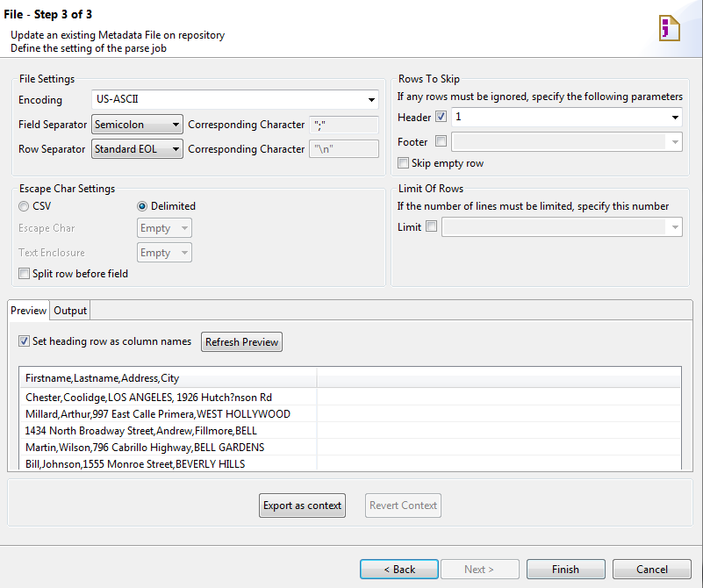Click the Refresh Preview button
The width and height of the screenshot is (703, 588).
click(x=241, y=341)
